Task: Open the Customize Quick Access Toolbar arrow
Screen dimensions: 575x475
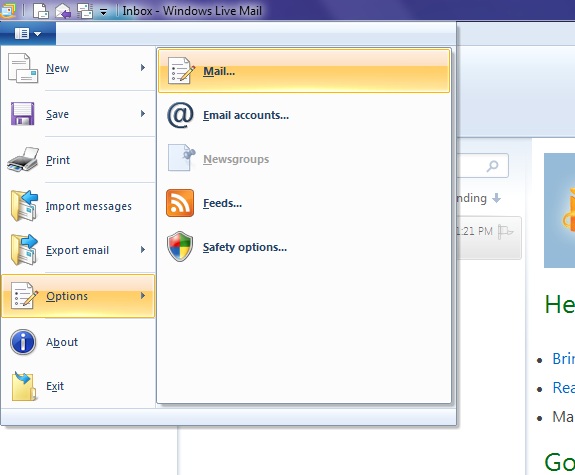Action: coord(104,12)
